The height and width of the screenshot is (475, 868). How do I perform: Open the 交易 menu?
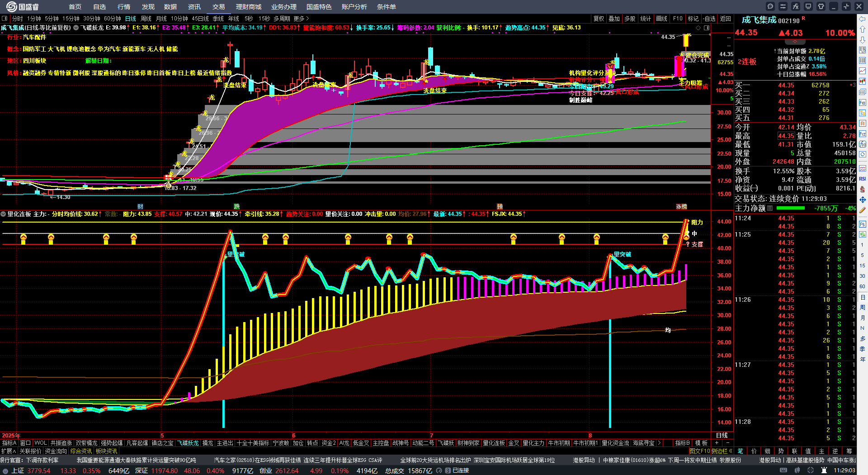(218, 7)
